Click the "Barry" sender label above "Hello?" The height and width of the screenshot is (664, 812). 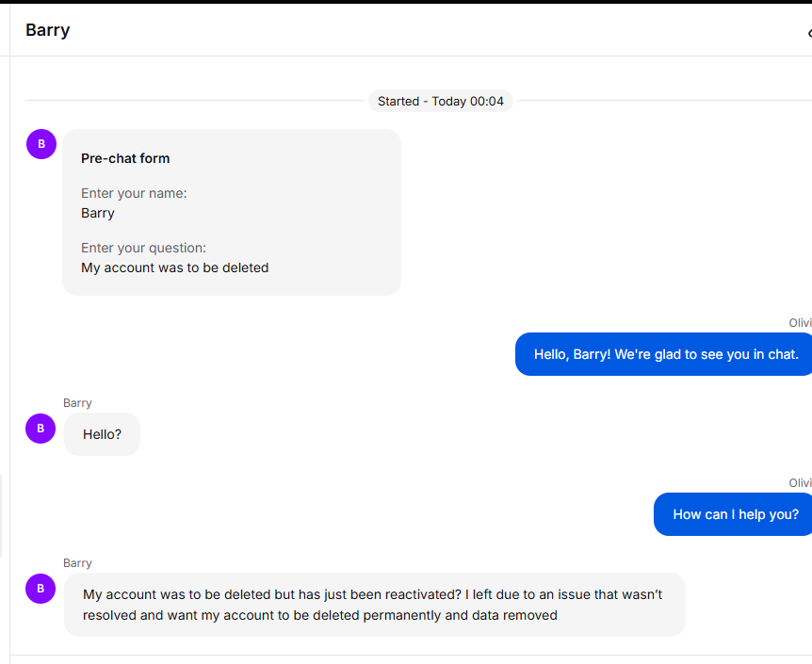(77, 403)
